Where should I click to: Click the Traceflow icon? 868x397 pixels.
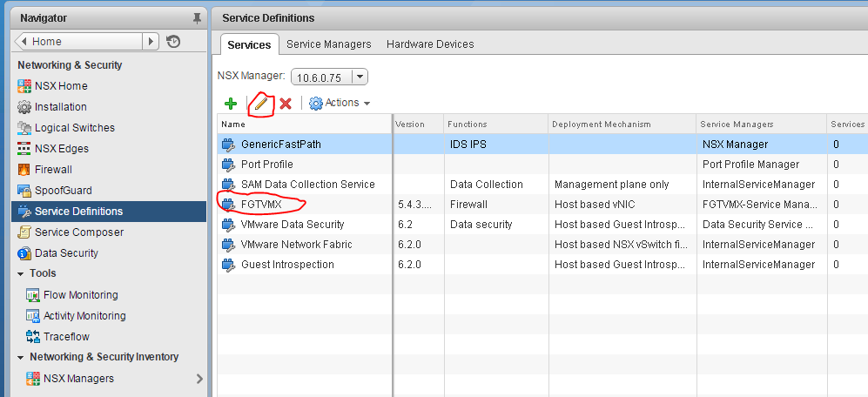33,337
